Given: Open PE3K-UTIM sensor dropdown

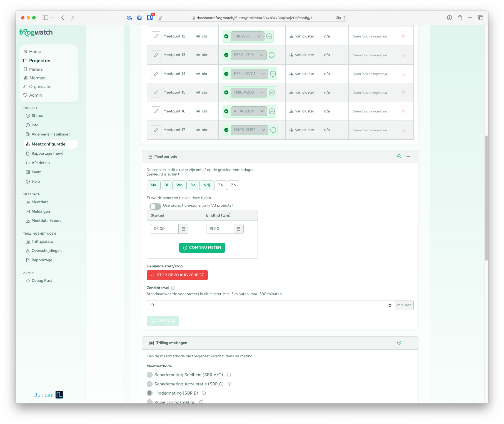Looking at the screenshot, I should (x=249, y=55).
